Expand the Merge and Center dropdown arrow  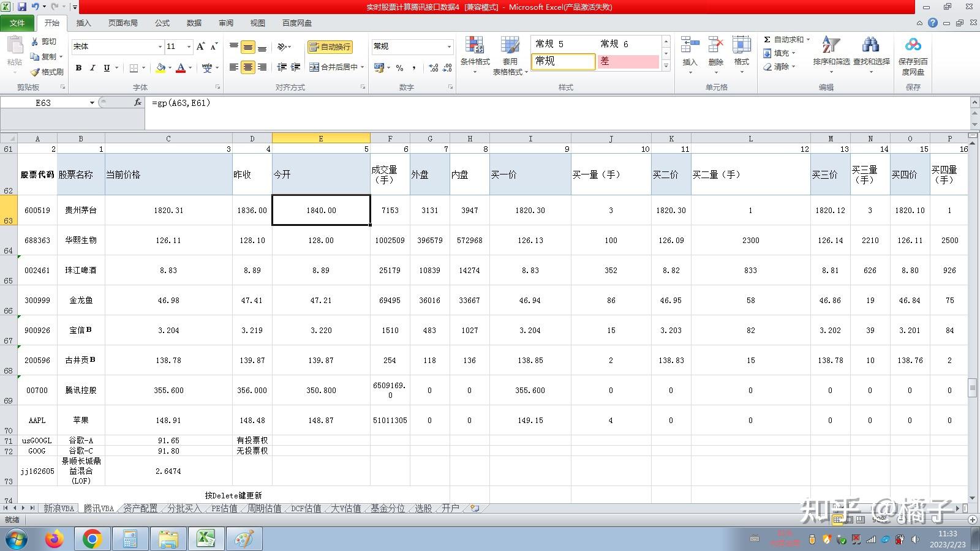[363, 67]
